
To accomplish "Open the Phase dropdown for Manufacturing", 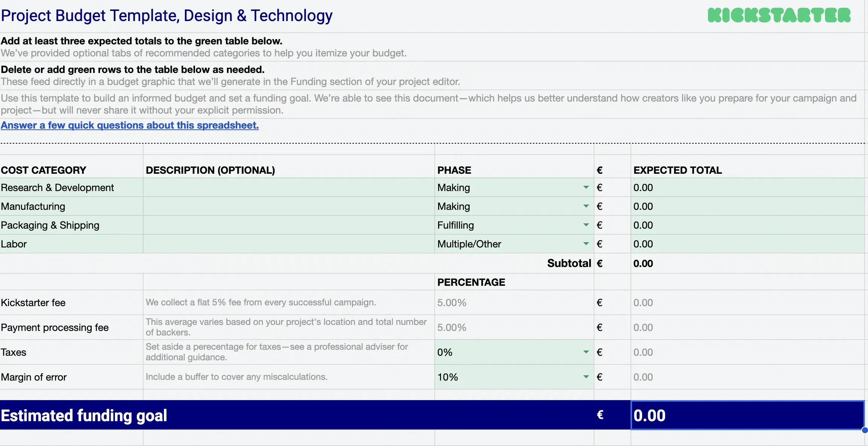I will pos(586,206).
